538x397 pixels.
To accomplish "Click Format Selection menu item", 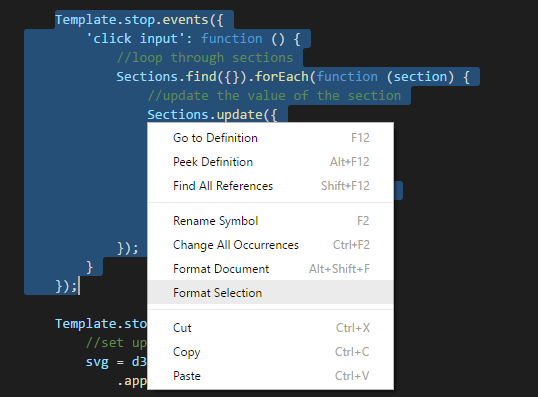I will (270, 292).
